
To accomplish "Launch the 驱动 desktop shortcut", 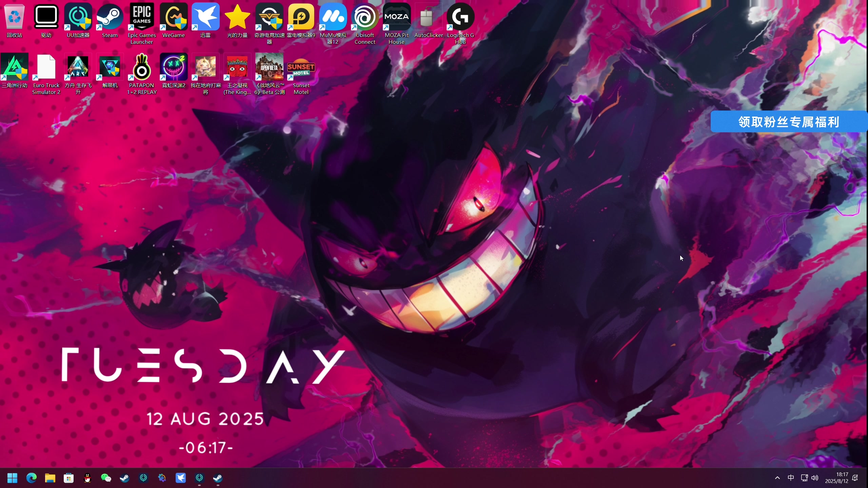I will click(46, 21).
